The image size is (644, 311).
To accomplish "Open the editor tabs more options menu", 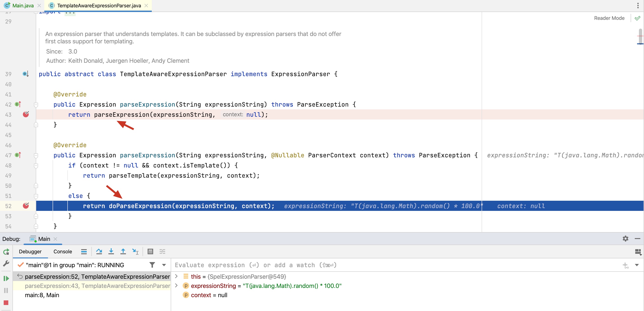I will (x=638, y=6).
